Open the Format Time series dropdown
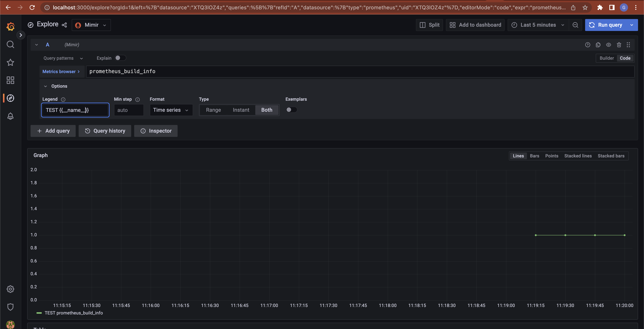644x329 pixels. 171,110
